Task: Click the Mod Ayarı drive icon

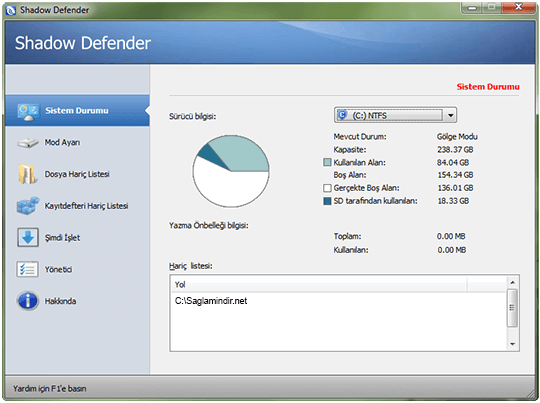Action: [x=28, y=143]
